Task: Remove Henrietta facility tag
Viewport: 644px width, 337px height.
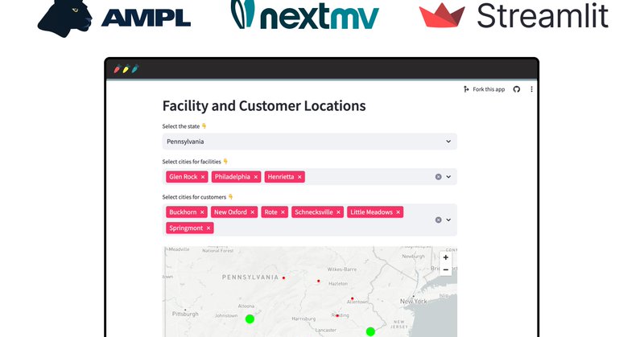Action: point(299,177)
